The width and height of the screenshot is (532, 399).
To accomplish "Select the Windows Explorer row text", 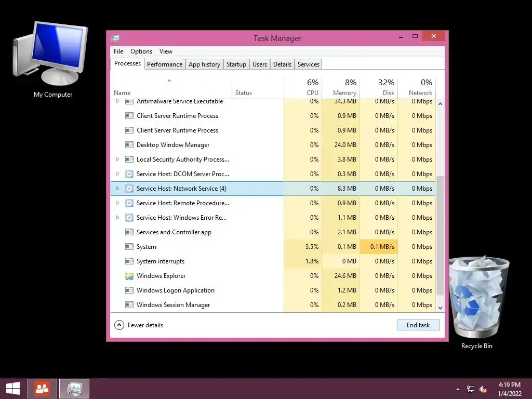I will (161, 276).
